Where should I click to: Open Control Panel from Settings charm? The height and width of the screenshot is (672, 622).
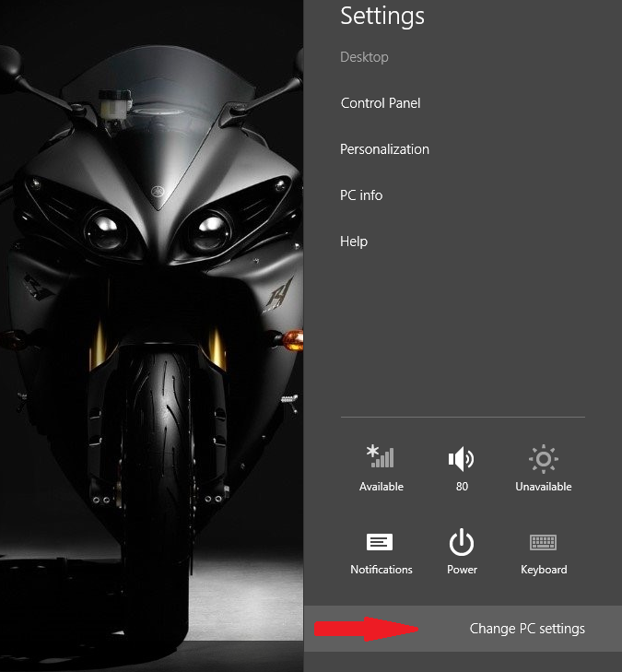[x=381, y=103]
